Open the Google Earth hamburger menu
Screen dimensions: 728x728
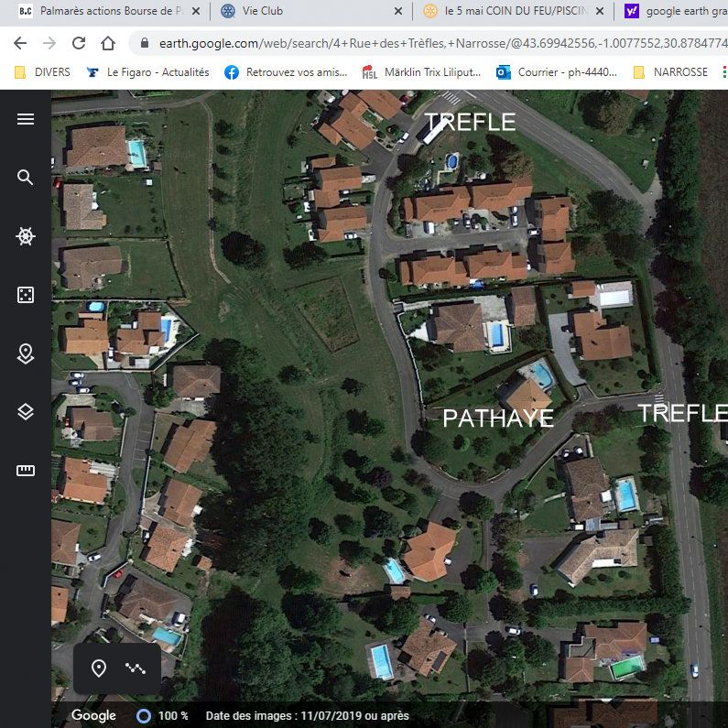click(x=26, y=119)
